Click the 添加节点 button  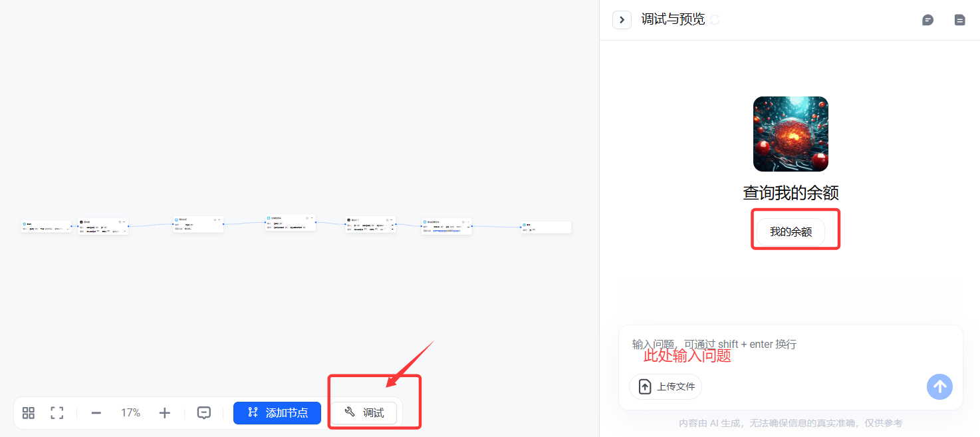(277, 413)
